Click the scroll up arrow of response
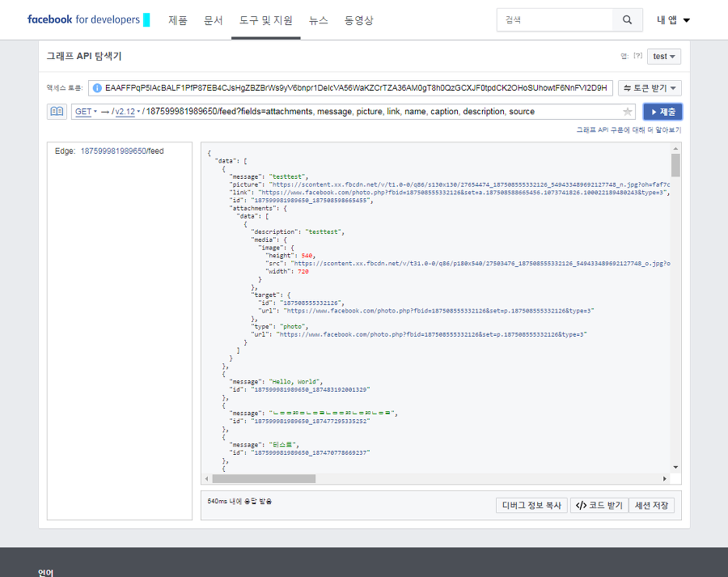 click(x=675, y=149)
